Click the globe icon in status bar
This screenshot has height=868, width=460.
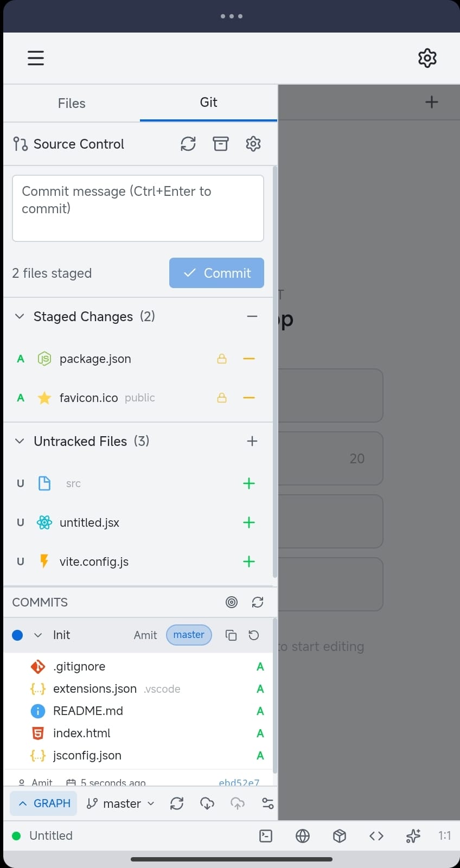[x=303, y=836]
